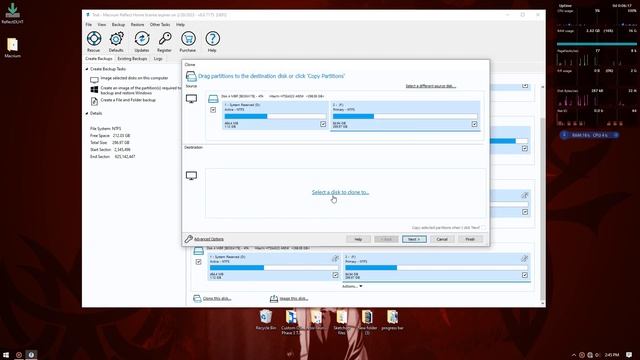The width and height of the screenshot is (640, 360).
Task: Open the Windows Start button
Action: point(6,355)
